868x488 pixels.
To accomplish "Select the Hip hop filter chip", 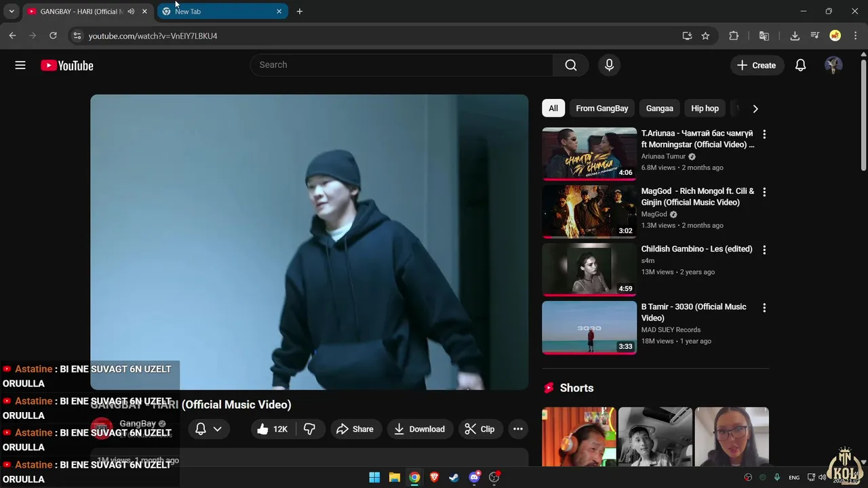I will coord(705,108).
